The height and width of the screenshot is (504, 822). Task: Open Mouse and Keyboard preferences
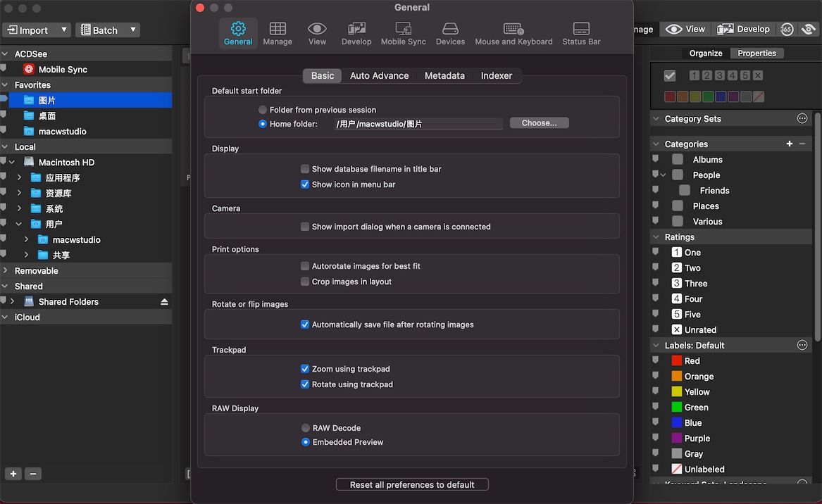[513, 34]
